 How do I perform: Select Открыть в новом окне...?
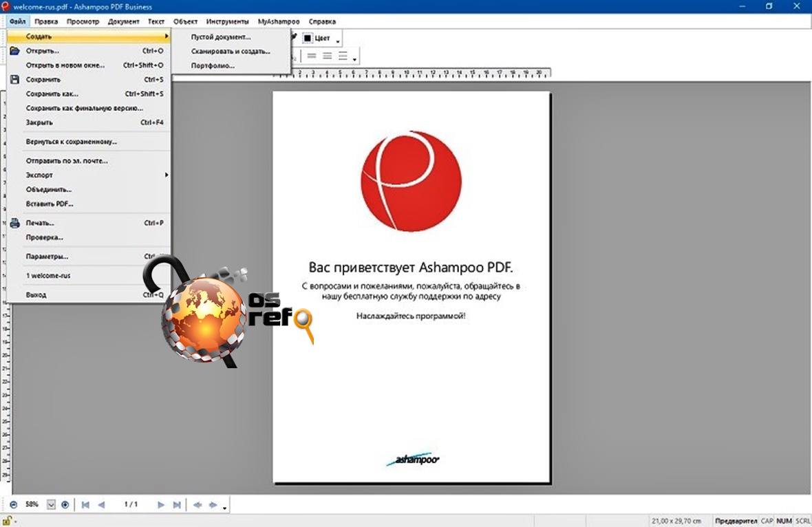coord(89,65)
